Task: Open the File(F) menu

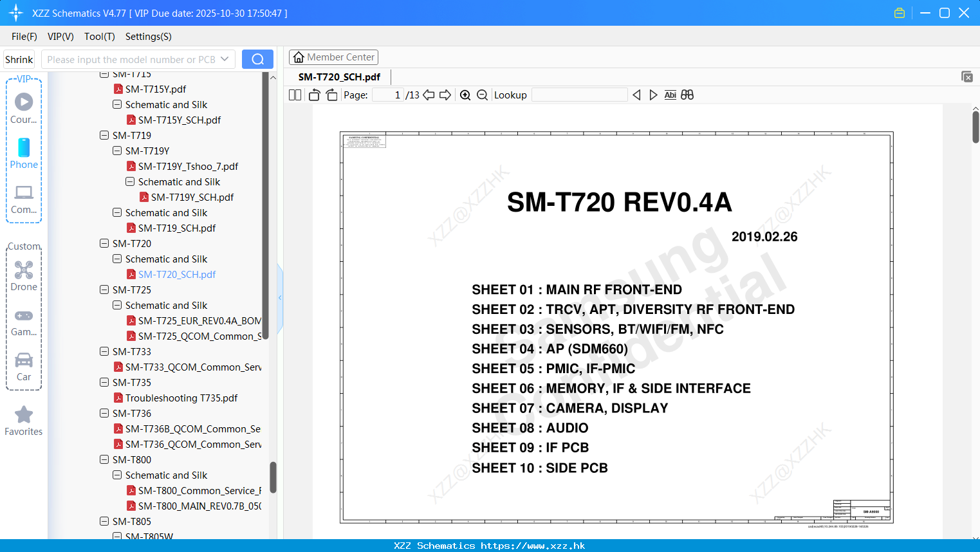Action: tap(24, 37)
